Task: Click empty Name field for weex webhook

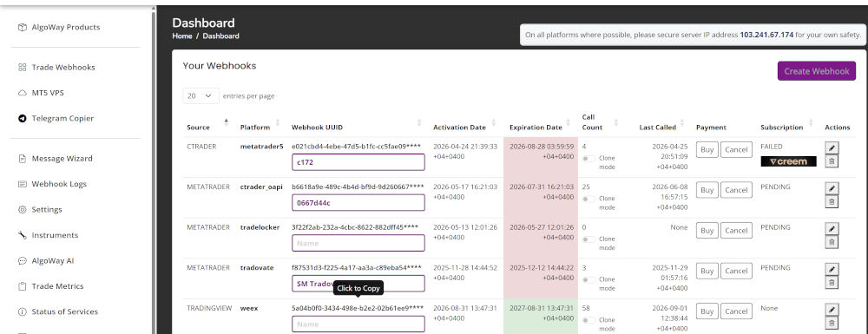Action: pyautogui.click(x=358, y=324)
